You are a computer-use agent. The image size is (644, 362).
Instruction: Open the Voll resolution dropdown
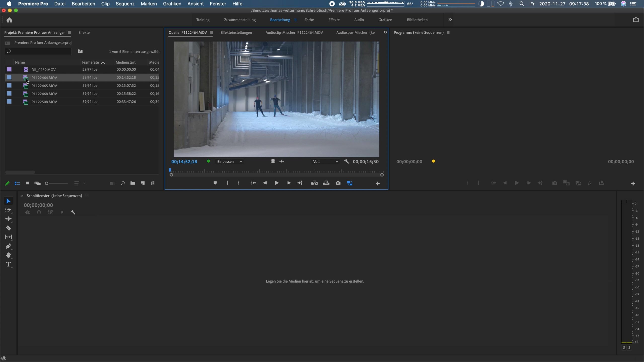pos(325,161)
